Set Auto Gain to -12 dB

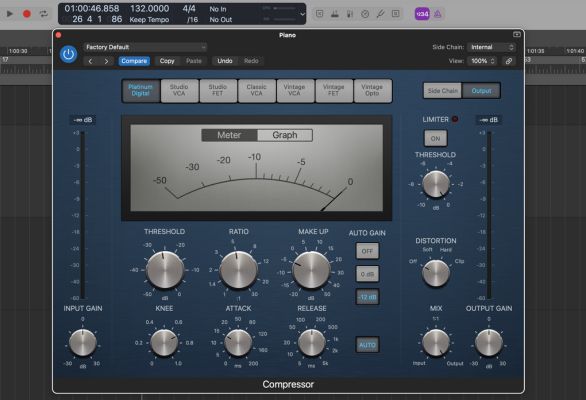(367, 297)
